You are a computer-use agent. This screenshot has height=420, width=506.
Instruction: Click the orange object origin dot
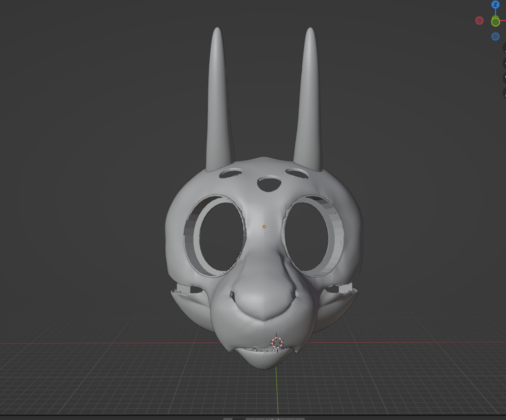(264, 227)
